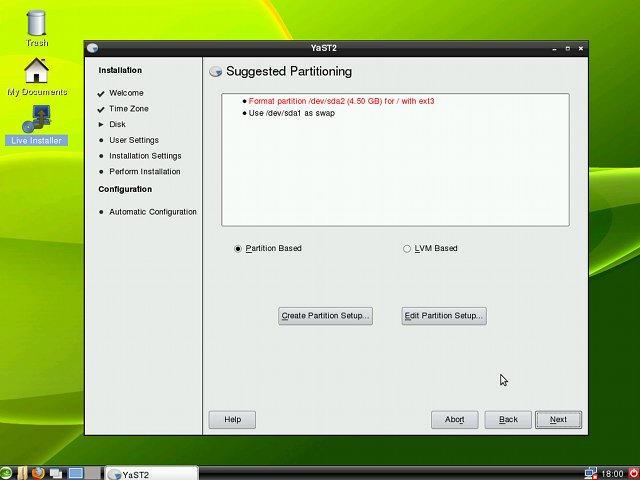Launch the file manager from the panel
Image resolution: width=640 pixels, height=480 pixels.
(22, 473)
